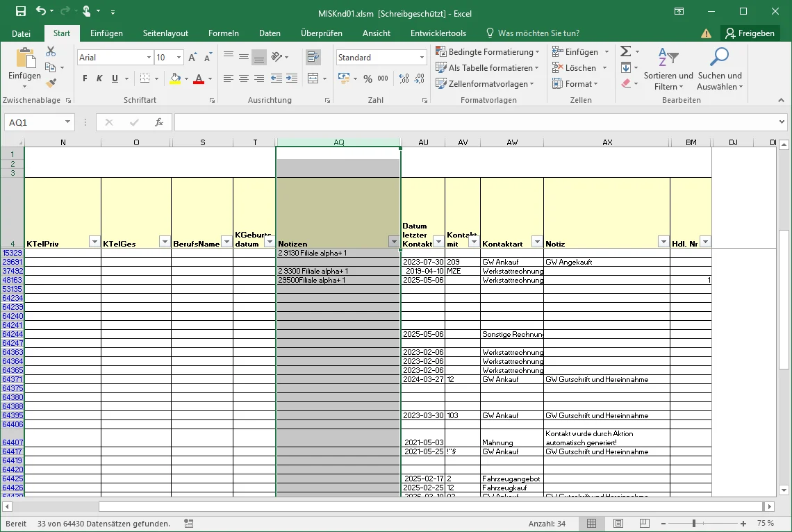The width and height of the screenshot is (792, 532).
Task: Open the font size dropdown showing 10
Action: (x=179, y=58)
